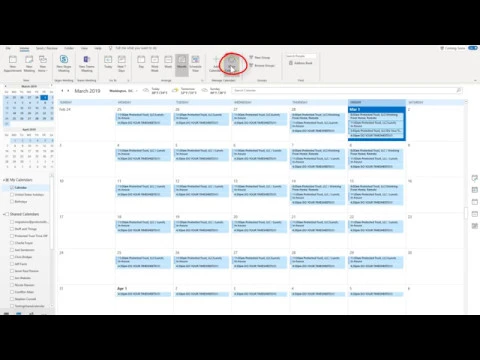Open the Address Book
This screenshot has height=360, width=480.
click(x=300, y=63)
